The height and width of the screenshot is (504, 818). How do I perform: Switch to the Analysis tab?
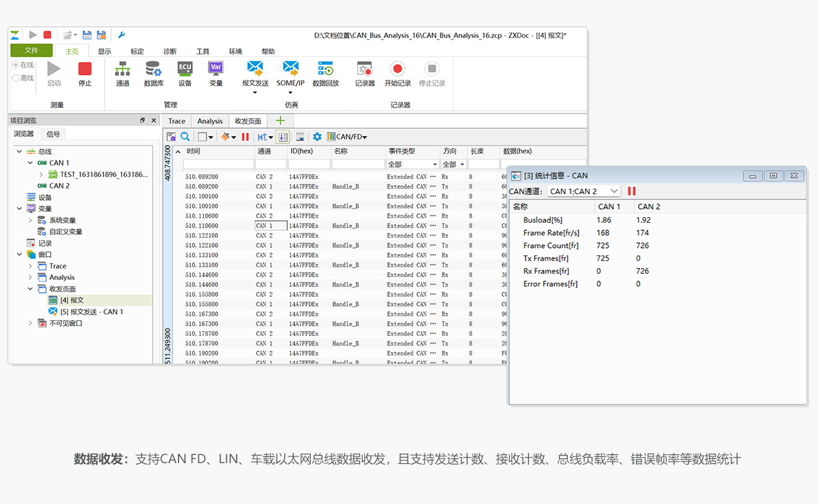[210, 121]
